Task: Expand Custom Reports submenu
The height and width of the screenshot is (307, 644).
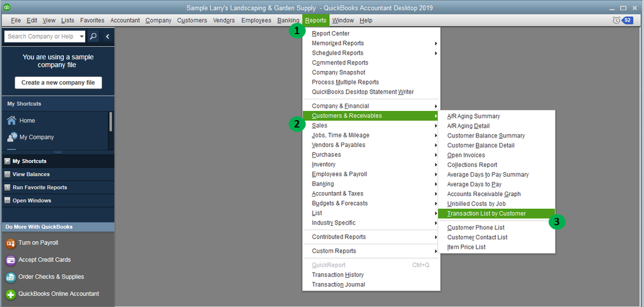Action: click(x=436, y=251)
